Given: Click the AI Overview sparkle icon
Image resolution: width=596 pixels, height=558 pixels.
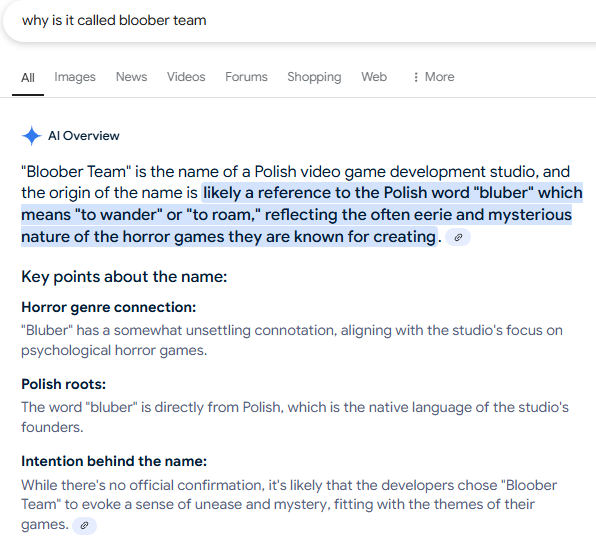Looking at the screenshot, I should pos(32,136).
